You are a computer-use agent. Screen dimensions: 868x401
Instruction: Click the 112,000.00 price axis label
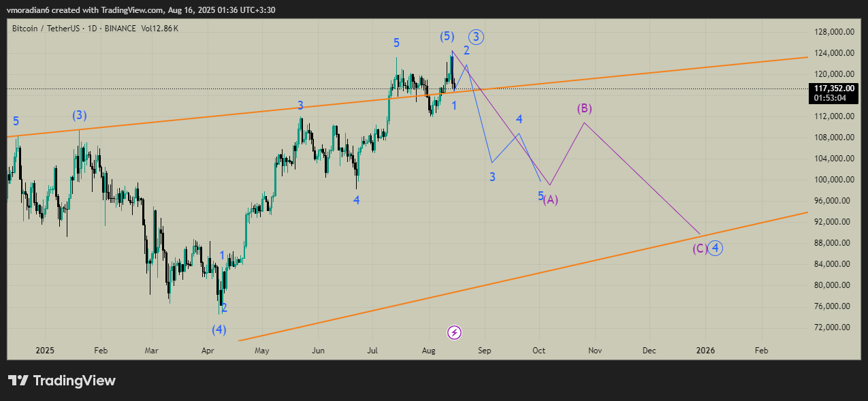point(835,116)
